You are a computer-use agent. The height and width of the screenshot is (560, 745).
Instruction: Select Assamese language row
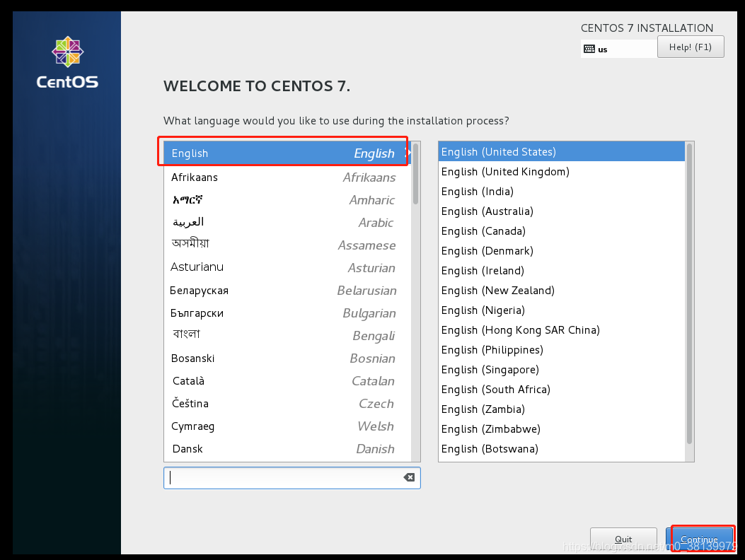(x=287, y=245)
